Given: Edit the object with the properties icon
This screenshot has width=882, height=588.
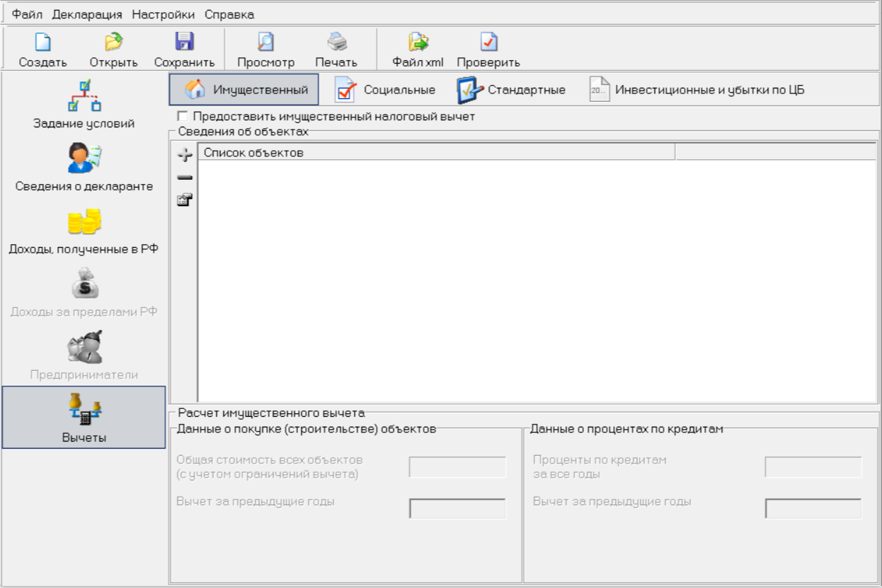Looking at the screenshot, I should (x=185, y=200).
